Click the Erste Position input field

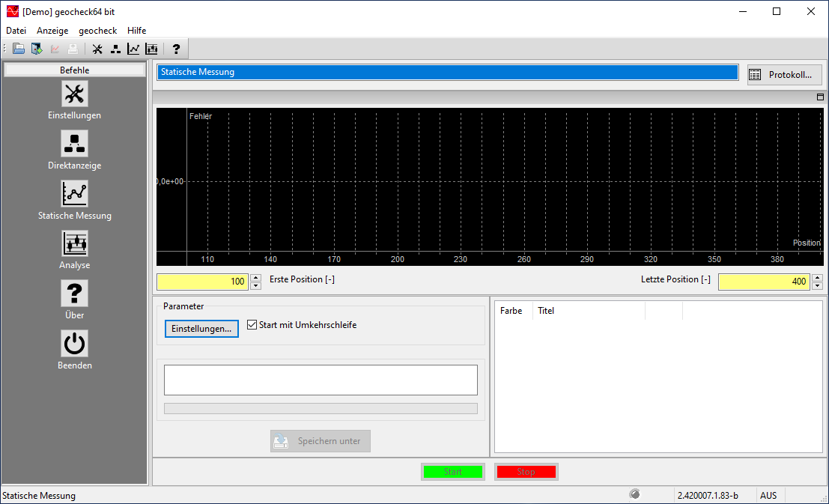[x=202, y=282]
